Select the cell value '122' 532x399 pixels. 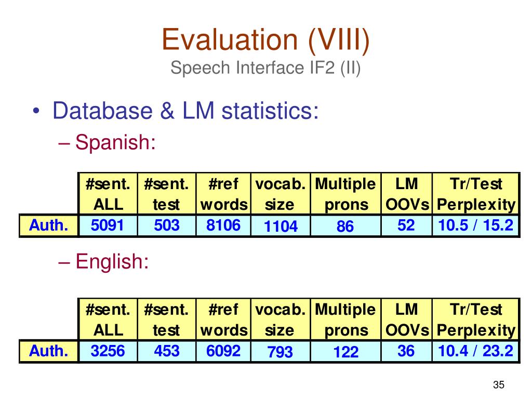coord(345,352)
